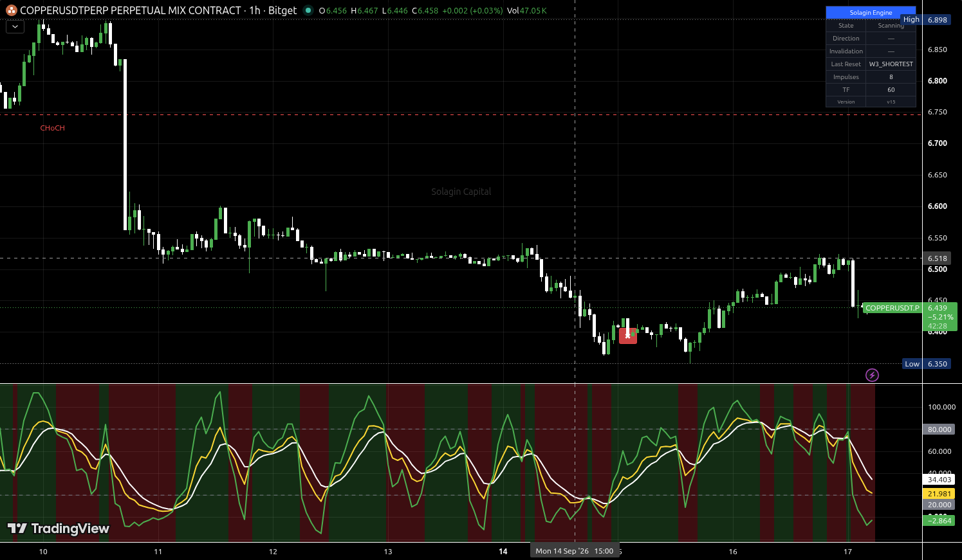Click the W3_SHORTEST value in the table
This screenshot has width=962, height=560.
coord(891,64)
